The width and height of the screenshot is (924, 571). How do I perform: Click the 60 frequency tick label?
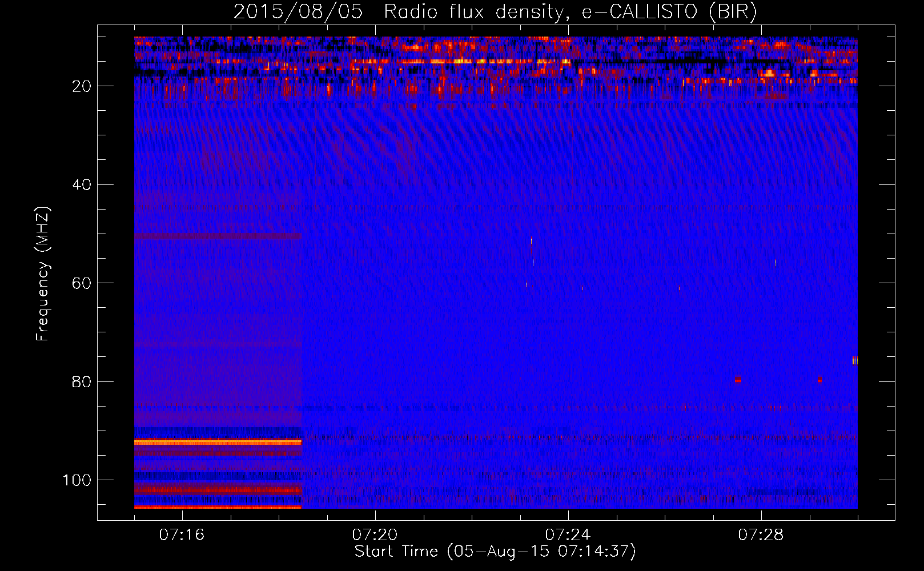point(82,284)
